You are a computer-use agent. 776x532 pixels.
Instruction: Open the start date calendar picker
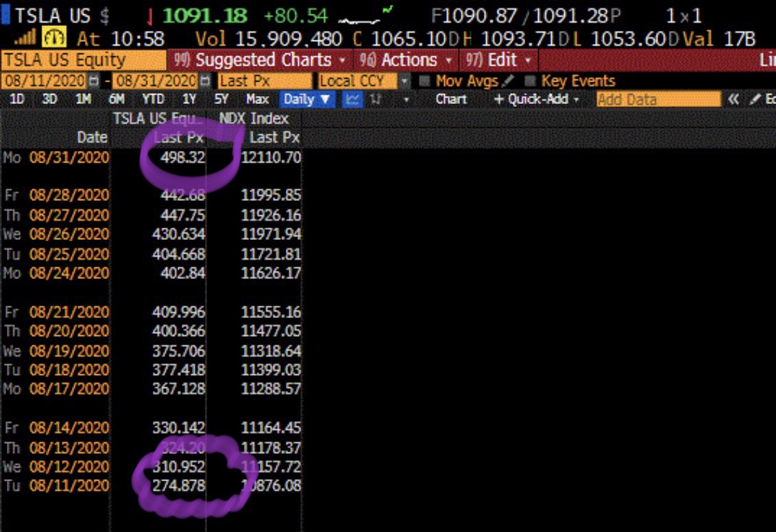(x=93, y=81)
